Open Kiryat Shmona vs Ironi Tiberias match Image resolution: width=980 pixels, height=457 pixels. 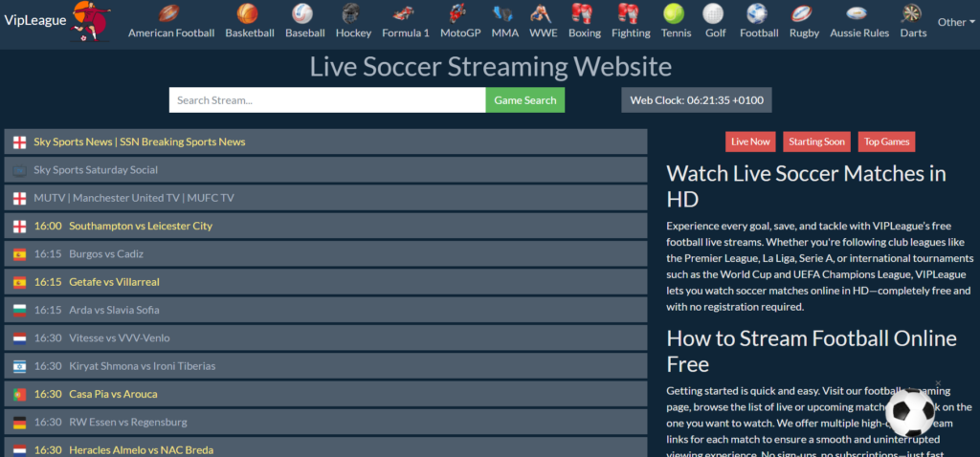pos(325,366)
